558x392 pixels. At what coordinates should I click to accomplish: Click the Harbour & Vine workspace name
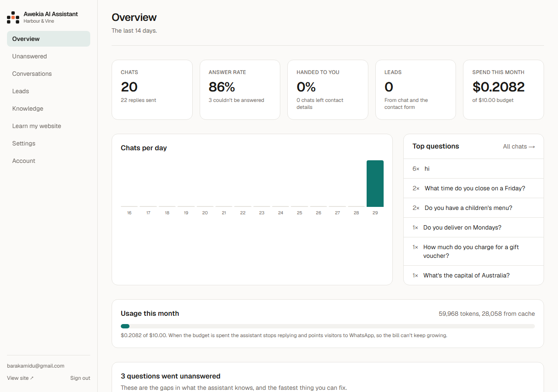(39, 21)
